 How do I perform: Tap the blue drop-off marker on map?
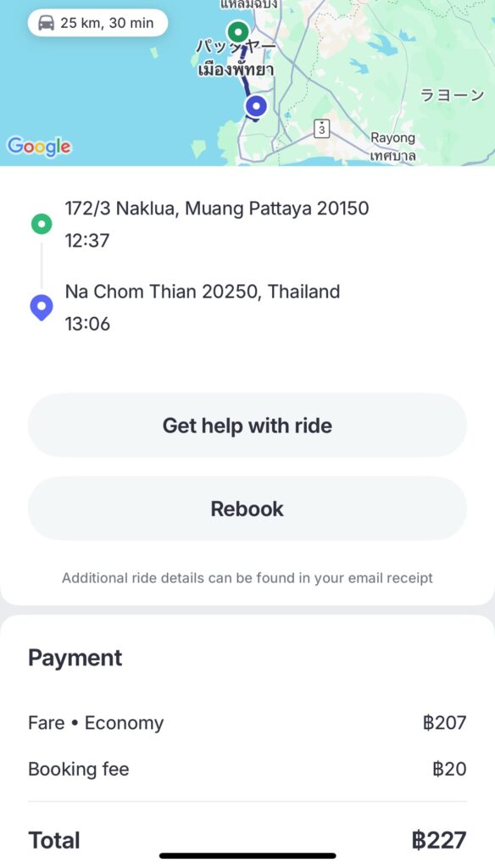click(256, 106)
